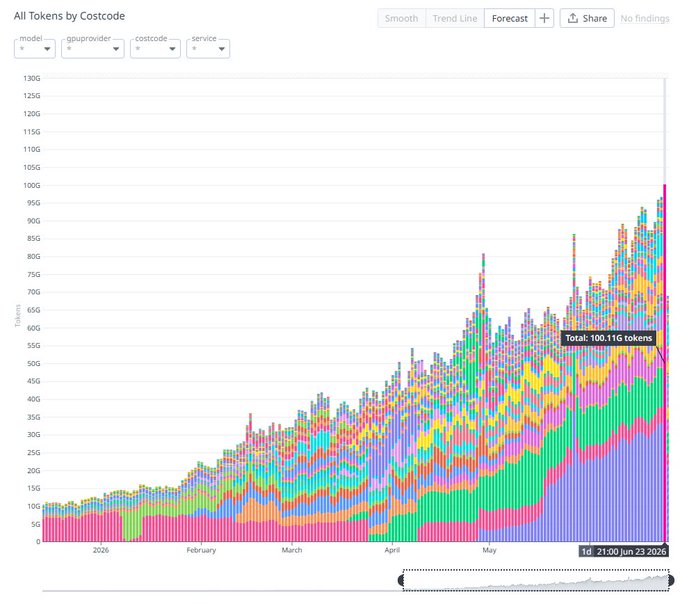Viewport: 680px width, 604px height.
Task: Open the gpuprovider filter dropdown
Action: click(x=93, y=48)
